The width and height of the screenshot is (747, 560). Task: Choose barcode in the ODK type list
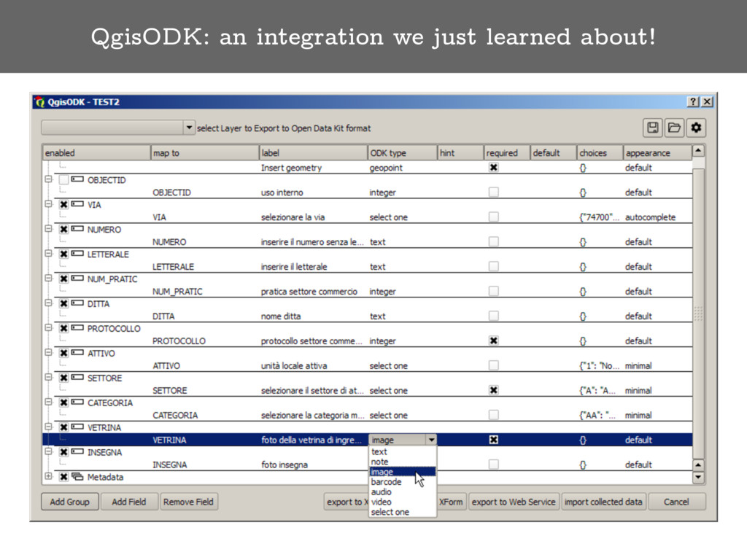tap(403, 482)
